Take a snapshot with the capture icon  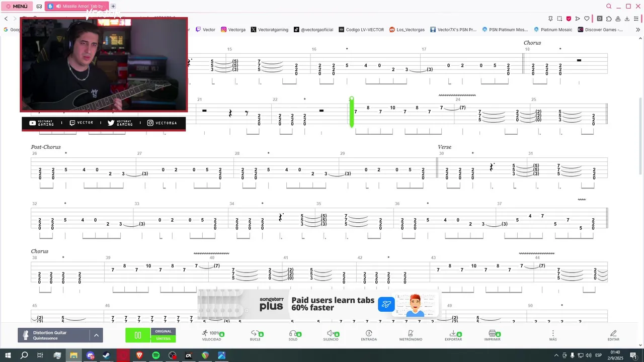pos(559,19)
